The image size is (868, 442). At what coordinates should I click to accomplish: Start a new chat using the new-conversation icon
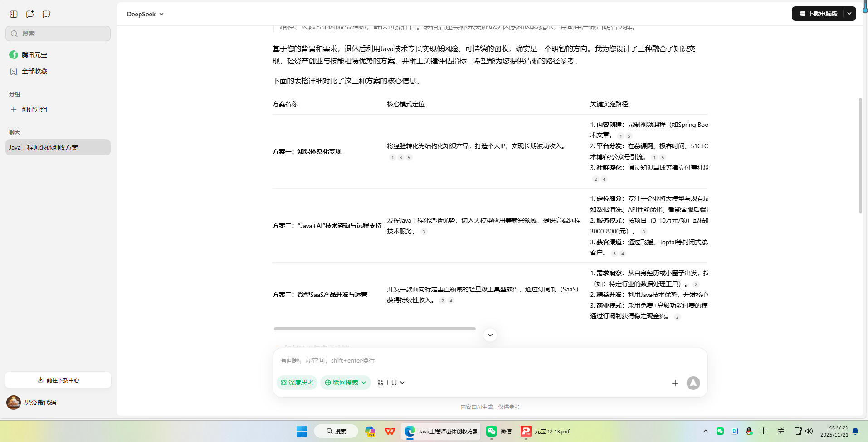point(29,14)
